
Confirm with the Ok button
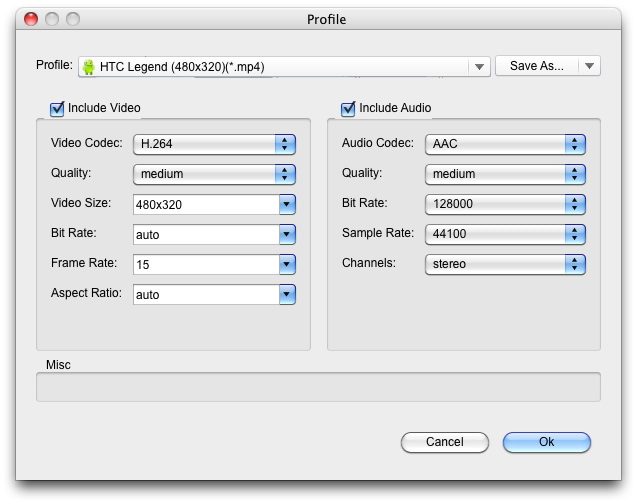click(x=546, y=442)
